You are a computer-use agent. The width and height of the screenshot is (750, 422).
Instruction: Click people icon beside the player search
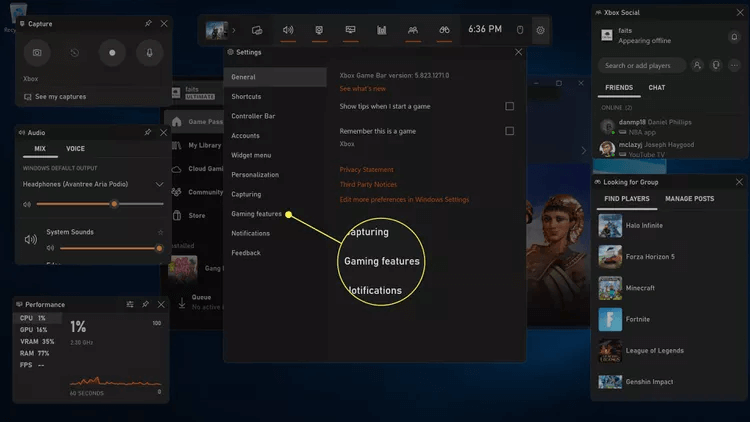[x=697, y=66]
